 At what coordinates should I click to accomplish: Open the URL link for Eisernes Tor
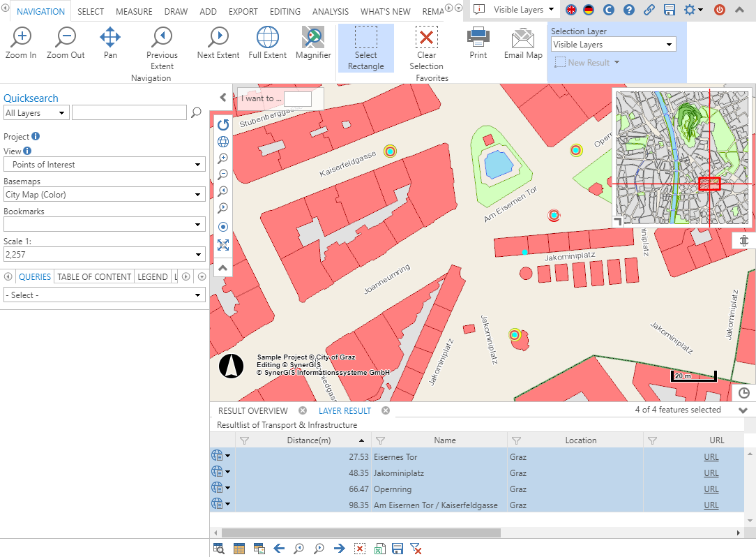click(x=711, y=457)
